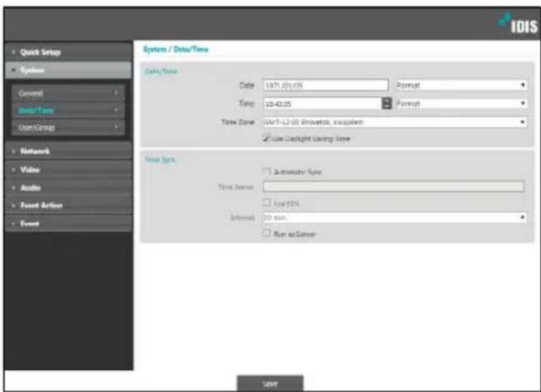Open the General submenu item

68,93
